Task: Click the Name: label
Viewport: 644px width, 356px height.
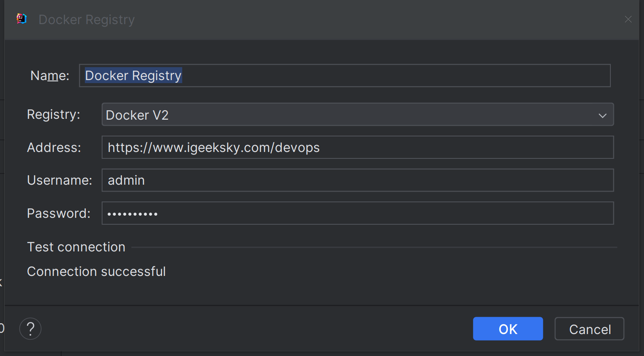Action: [50, 76]
